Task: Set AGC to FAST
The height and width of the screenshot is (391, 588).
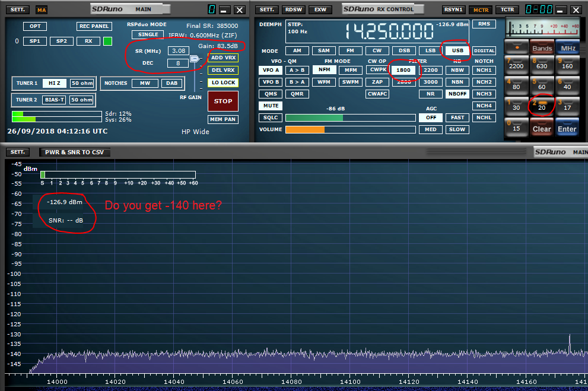Action: (x=457, y=117)
